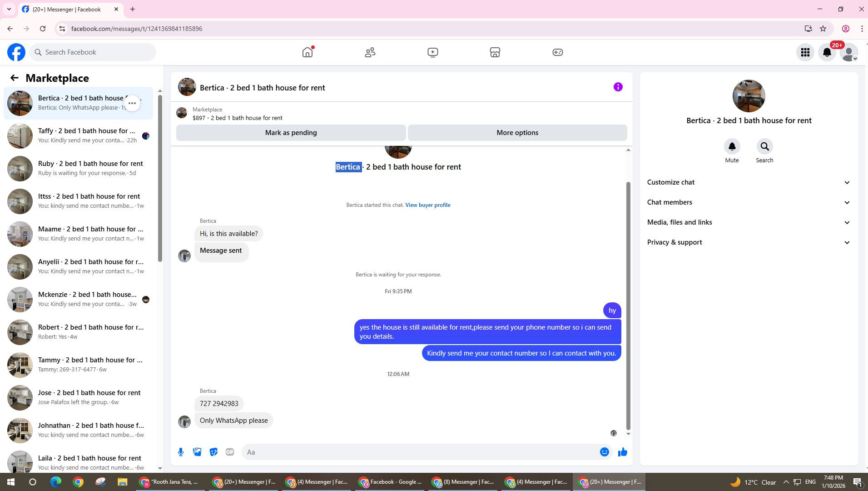The height and width of the screenshot is (491, 868).
Task: Open weather widget showing 12°C Clear
Action: (x=753, y=482)
